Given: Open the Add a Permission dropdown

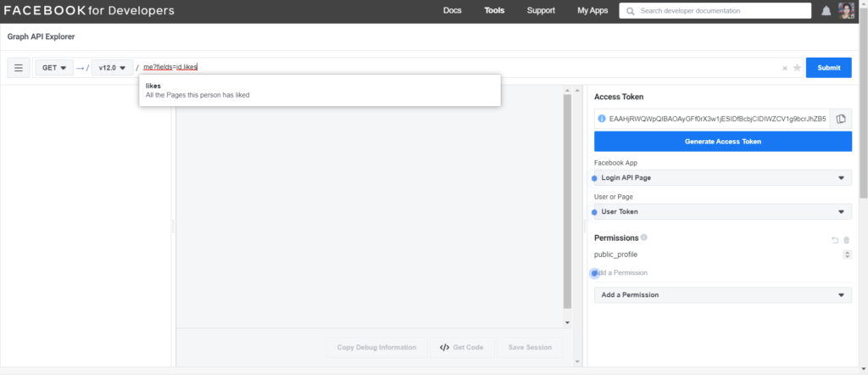Looking at the screenshot, I should [x=723, y=294].
